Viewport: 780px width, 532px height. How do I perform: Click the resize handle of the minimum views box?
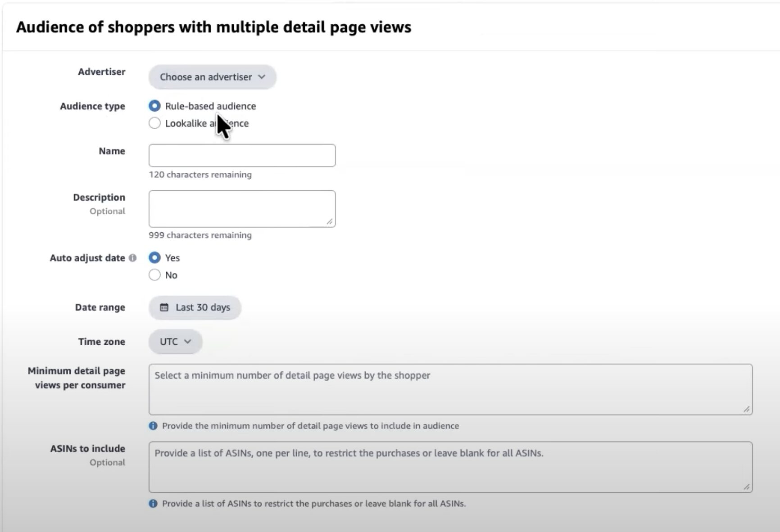746,409
